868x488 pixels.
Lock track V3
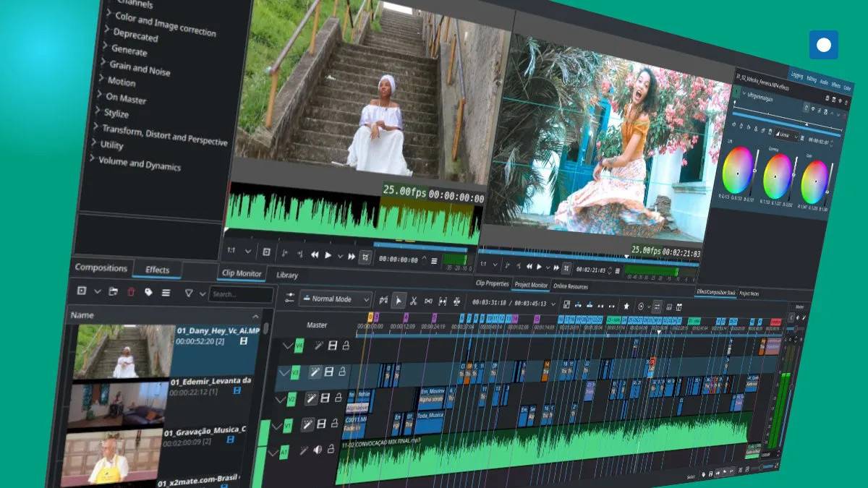[342, 372]
